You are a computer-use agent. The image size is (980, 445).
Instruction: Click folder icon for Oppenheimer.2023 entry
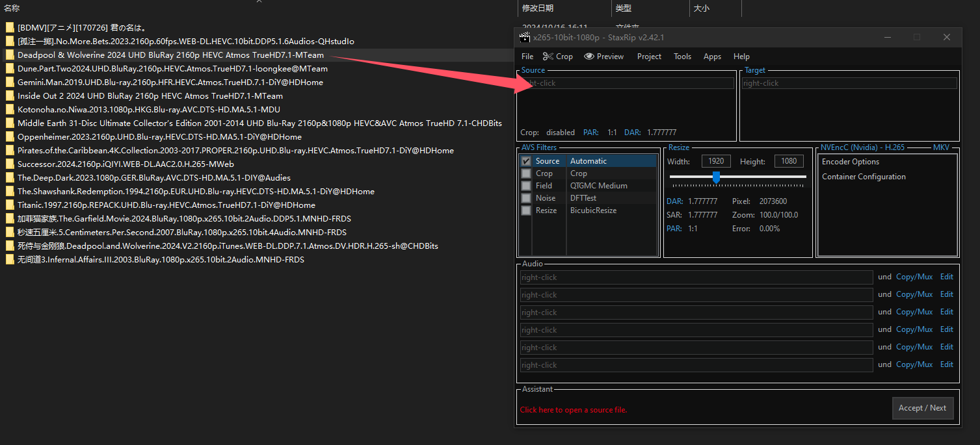[x=10, y=137]
